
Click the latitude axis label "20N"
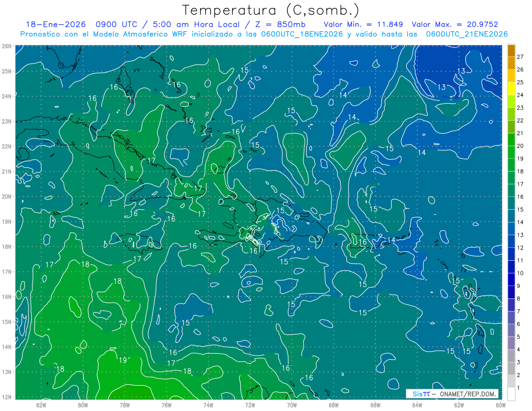coord(6,196)
